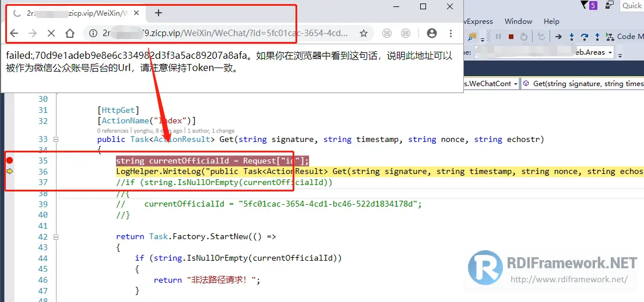The width and height of the screenshot is (644, 302).
Task: Click first Chrome extension icon
Action: coord(386,33)
